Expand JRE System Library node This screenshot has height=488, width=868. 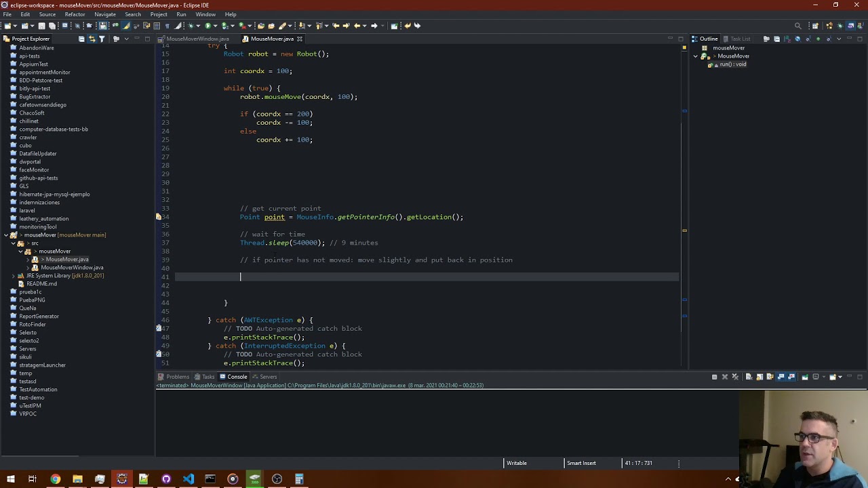pyautogui.click(x=13, y=276)
